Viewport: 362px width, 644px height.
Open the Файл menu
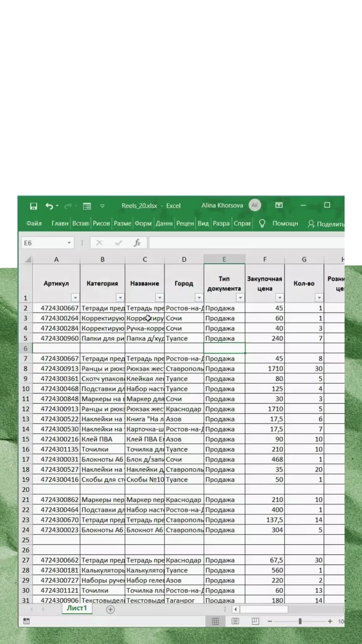(x=34, y=223)
